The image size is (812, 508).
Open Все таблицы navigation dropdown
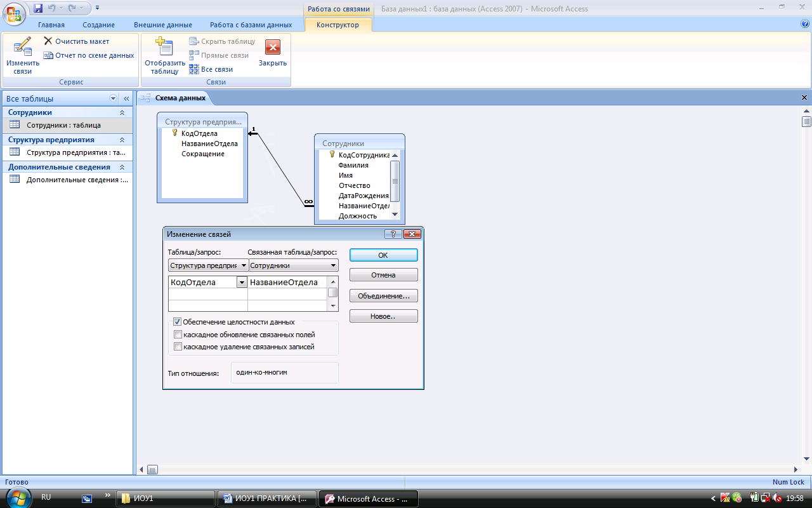click(114, 98)
